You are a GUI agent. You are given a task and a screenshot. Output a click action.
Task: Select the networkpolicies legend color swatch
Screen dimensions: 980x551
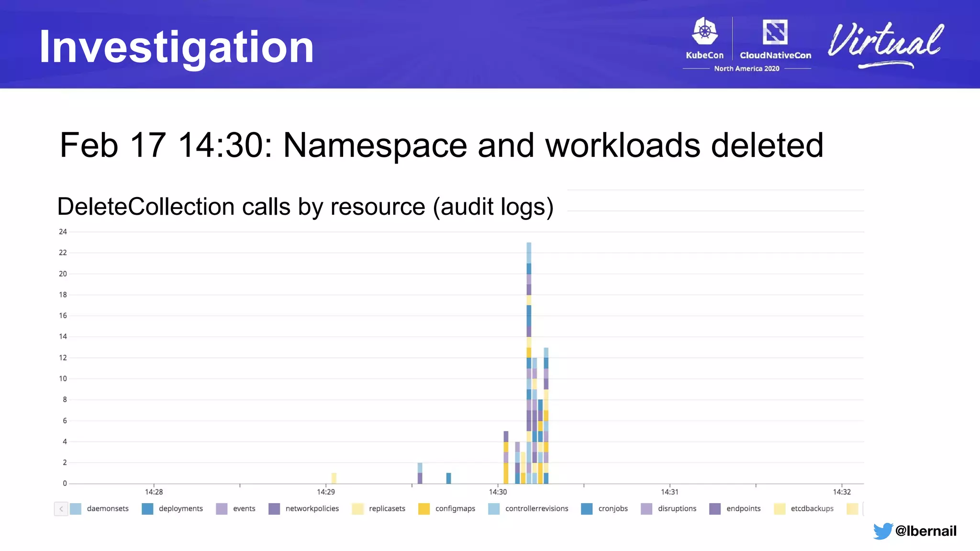click(274, 509)
